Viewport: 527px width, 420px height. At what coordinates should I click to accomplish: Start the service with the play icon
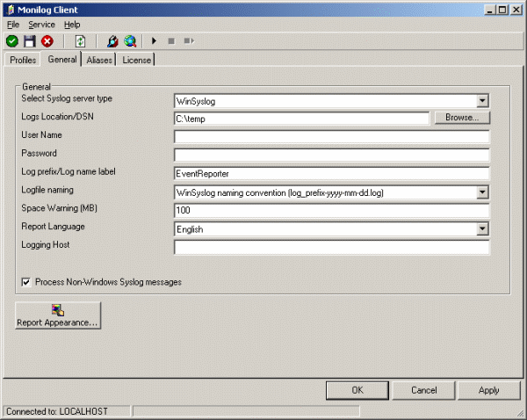point(154,40)
